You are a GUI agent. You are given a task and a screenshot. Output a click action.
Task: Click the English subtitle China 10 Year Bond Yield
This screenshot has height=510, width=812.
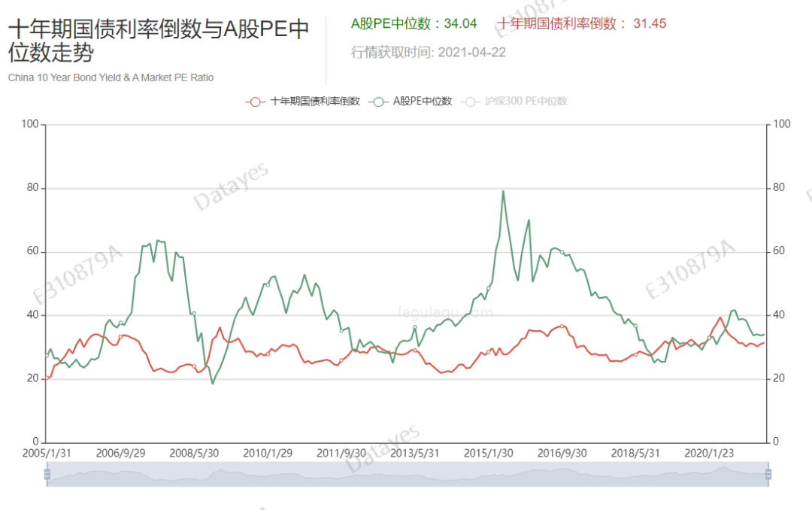pyautogui.click(x=111, y=77)
